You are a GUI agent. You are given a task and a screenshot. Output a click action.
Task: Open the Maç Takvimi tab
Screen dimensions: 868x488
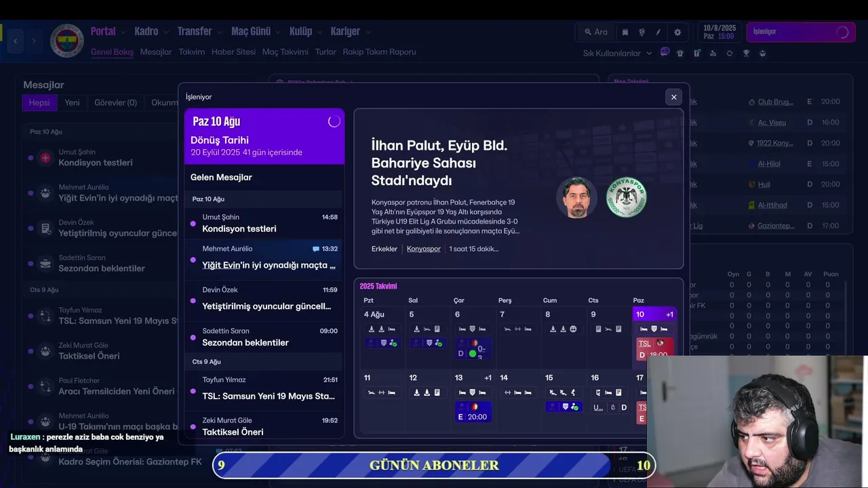coord(285,52)
